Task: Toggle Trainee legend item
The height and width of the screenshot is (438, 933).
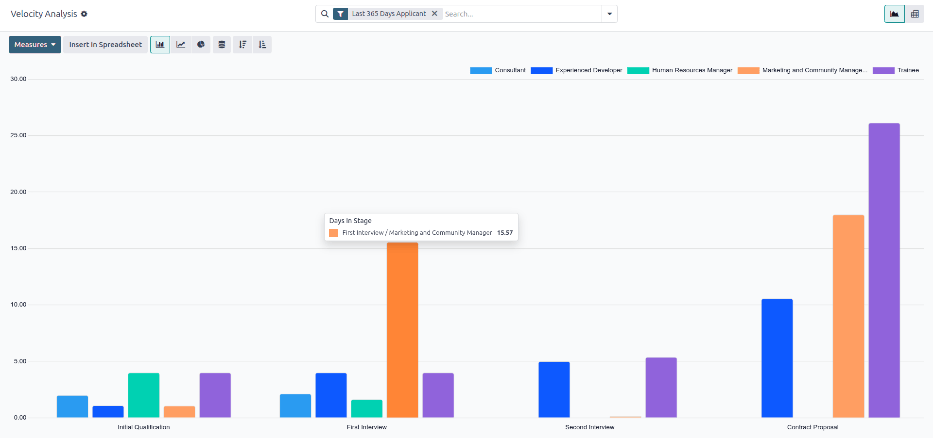Action: [896, 70]
